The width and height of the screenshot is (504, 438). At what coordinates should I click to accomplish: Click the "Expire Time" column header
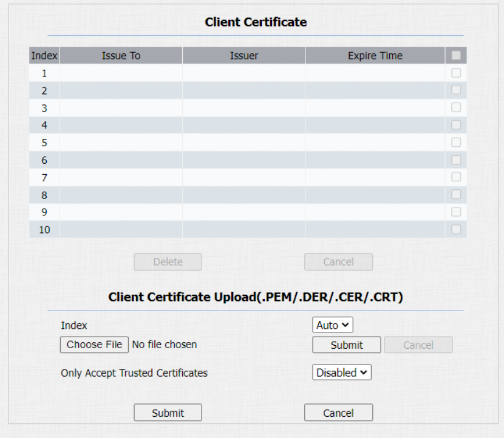coord(375,56)
